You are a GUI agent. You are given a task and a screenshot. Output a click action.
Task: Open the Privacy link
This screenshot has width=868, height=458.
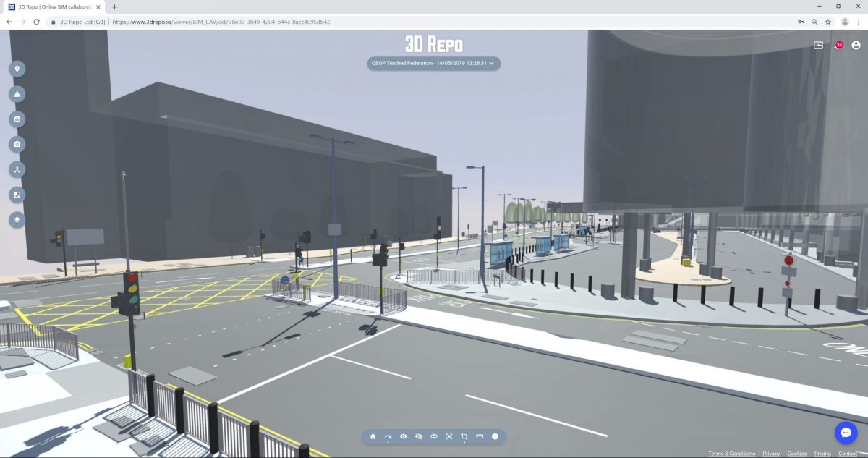(771, 454)
